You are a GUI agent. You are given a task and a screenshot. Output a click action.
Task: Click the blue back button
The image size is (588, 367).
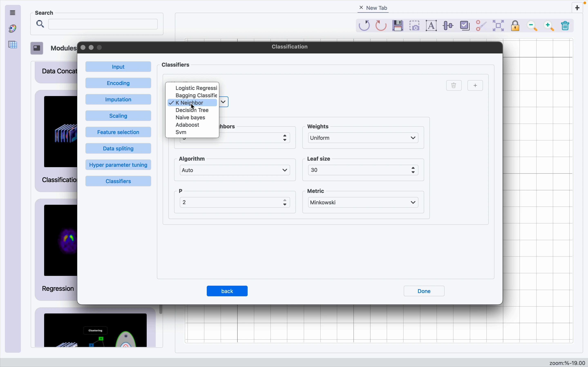tap(227, 291)
